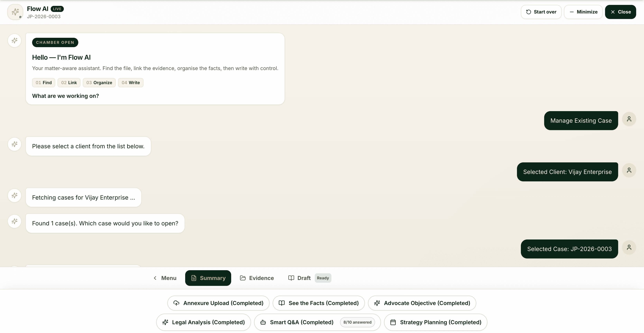Click the Ready badge next to Draft

pos(323,278)
